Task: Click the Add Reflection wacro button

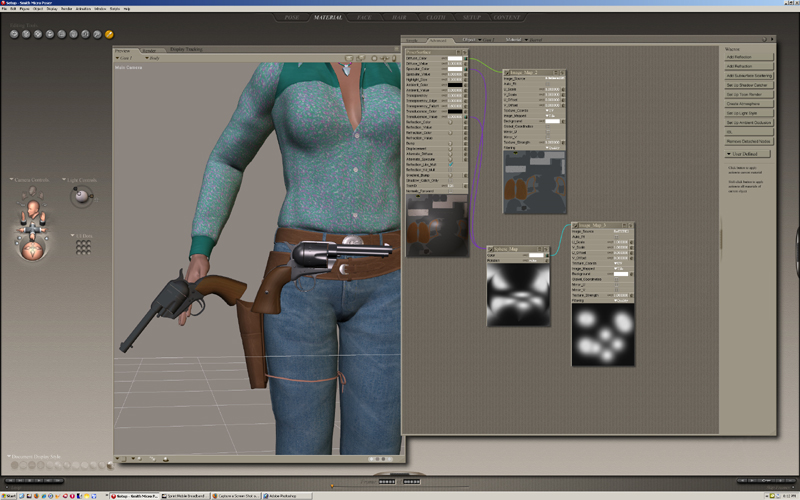Action: click(x=748, y=57)
